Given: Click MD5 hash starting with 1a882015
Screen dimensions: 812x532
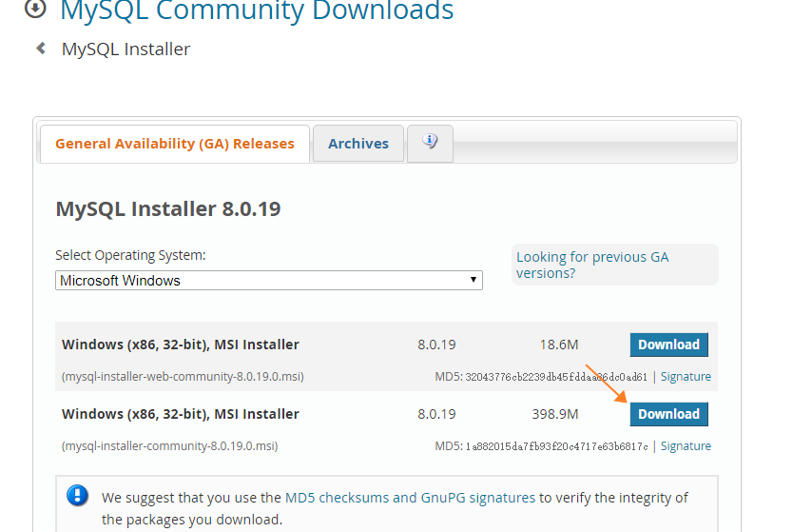Looking at the screenshot, I should tap(556, 446).
